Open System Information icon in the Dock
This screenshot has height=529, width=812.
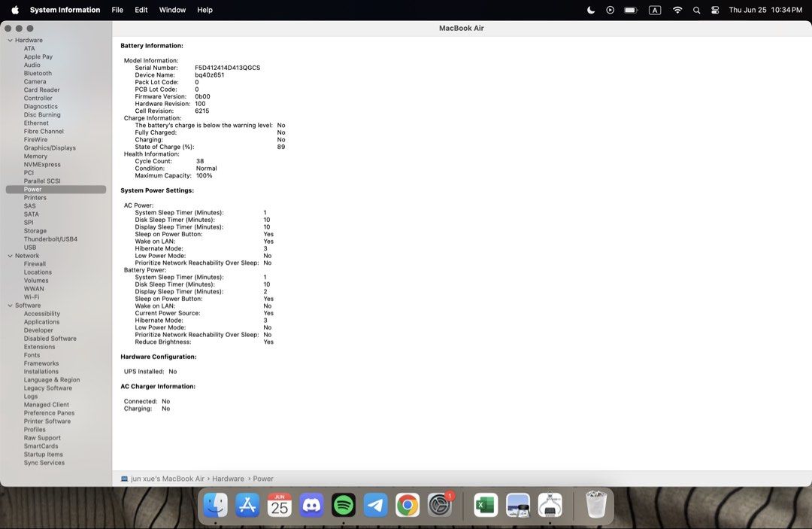[550, 505]
